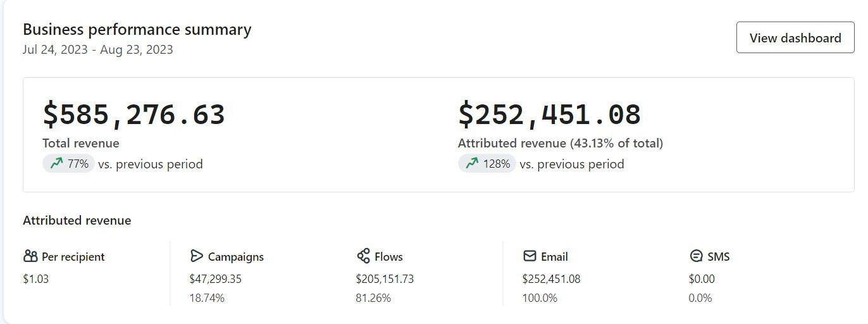Click the SMS chat bubble icon

pos(696,256)
